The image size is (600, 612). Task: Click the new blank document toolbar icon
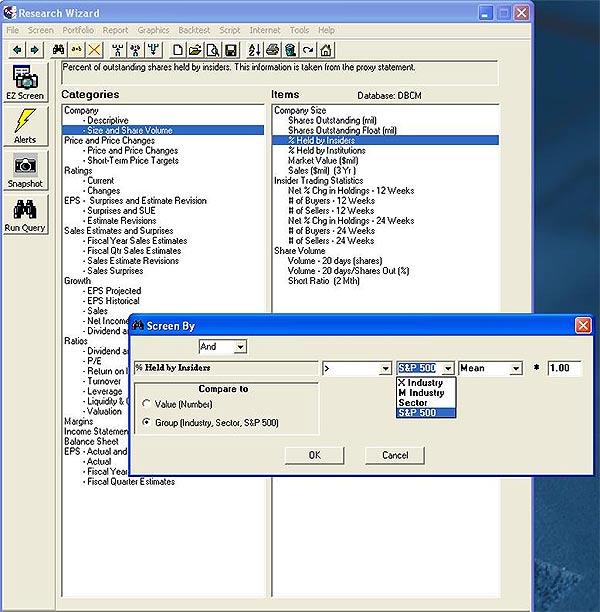pos(177,49)
